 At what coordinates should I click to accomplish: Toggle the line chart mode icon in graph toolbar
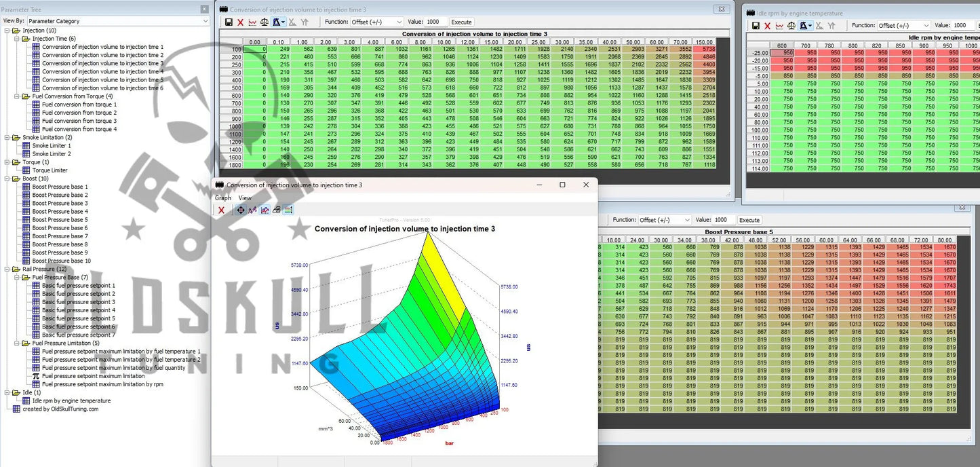[x=264, y=210]
